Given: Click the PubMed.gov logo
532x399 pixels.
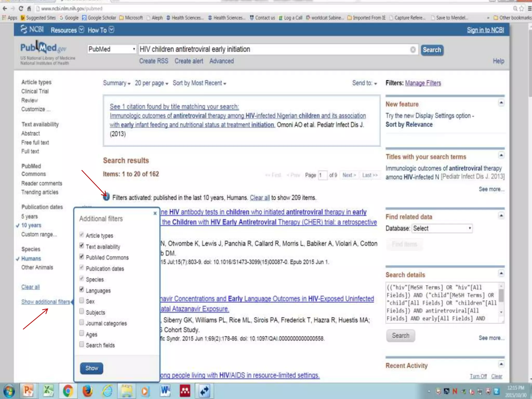Looking at the screenshot, I should coord(43,48).
